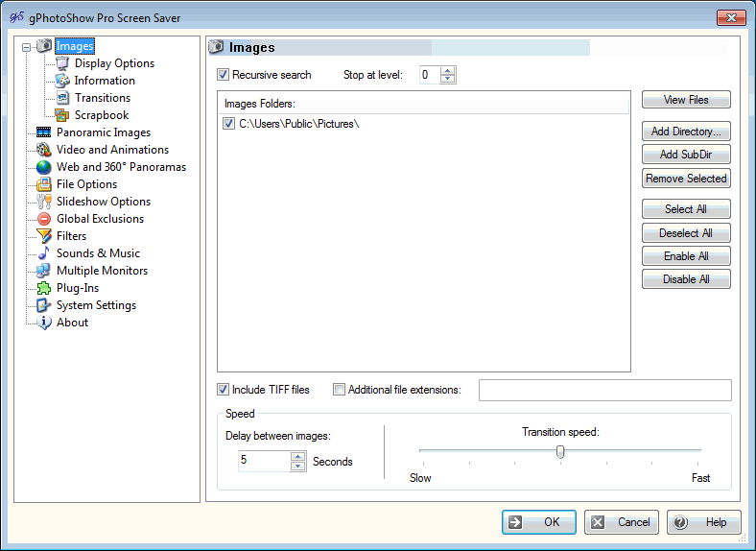The image size is (756, 551).
Task: Open Sounds & Music settings
Action: click(x=98, y=253)
